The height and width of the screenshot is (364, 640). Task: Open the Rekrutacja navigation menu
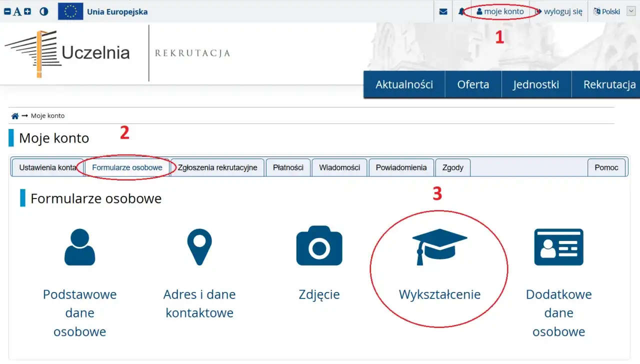(x=610, y=84)
